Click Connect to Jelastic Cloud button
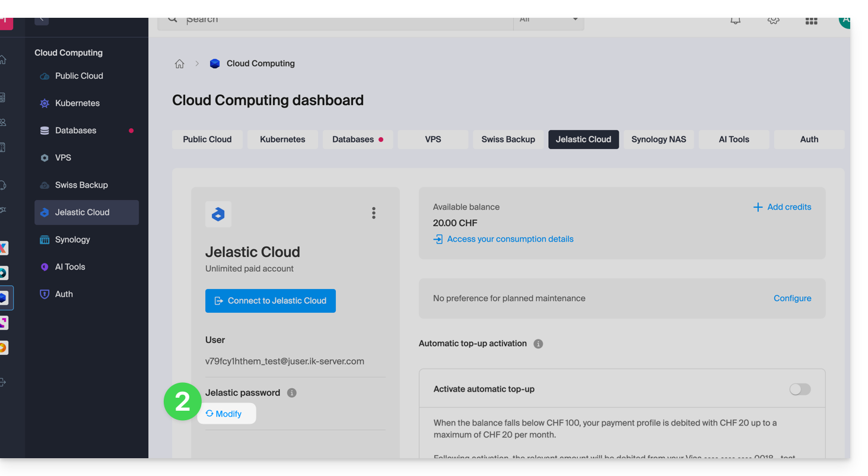 271,301
